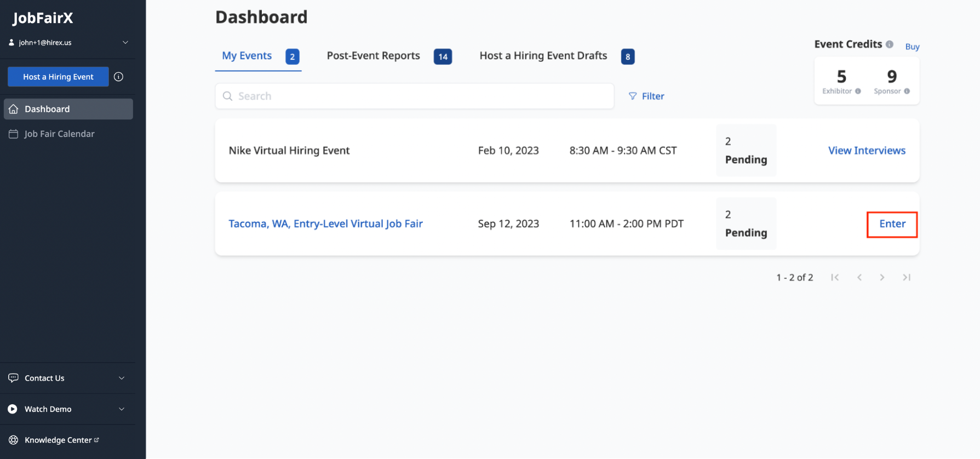
Task: Click Event Credits info icon
Action: (x=890, y=44)
